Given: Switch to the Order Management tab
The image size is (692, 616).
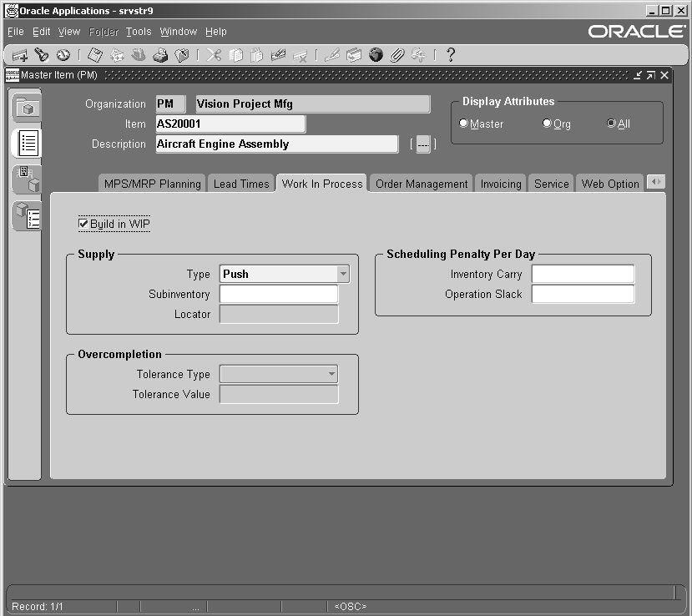Looking at the screenshot, I should (422, 184).
